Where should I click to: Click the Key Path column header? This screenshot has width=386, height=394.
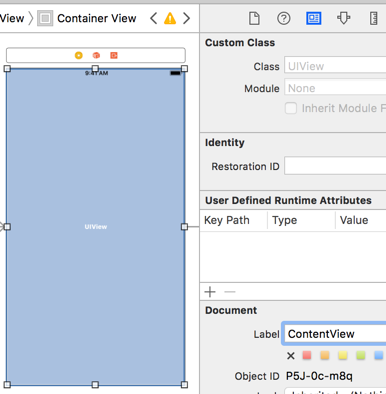point(234,220)
